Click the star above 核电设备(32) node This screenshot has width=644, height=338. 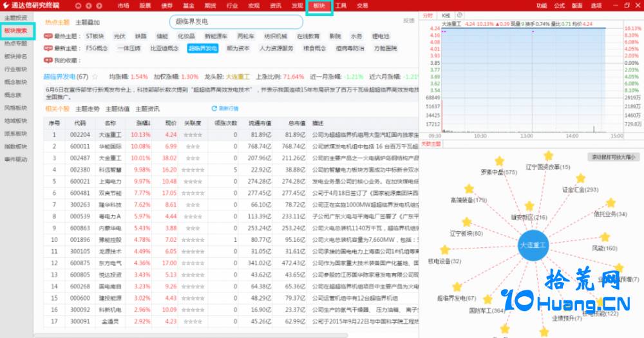[x=445, y=249]
